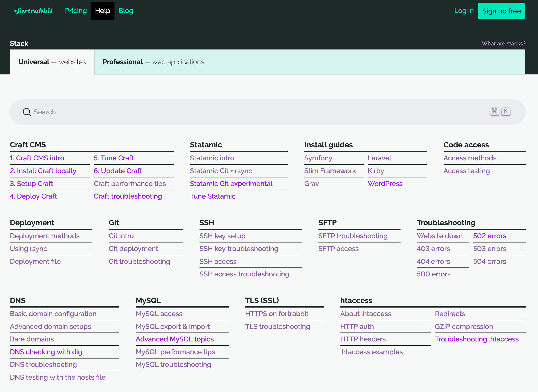Viewport: 538px width, 392px height.
Task: Open Craft troubleshooting article
Action: [x=128, y=196]
